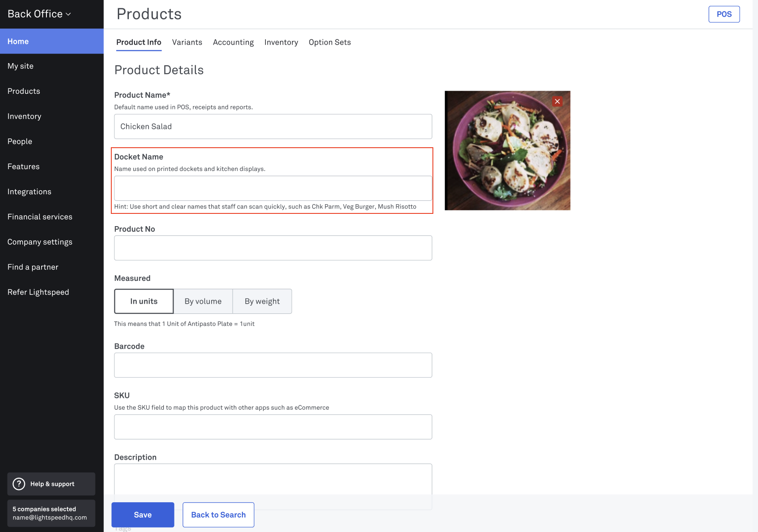Screen dimensions: 758x532
Task: Open the companies selected account switcher
Action: pyautogui.click(x=51, y=513)
